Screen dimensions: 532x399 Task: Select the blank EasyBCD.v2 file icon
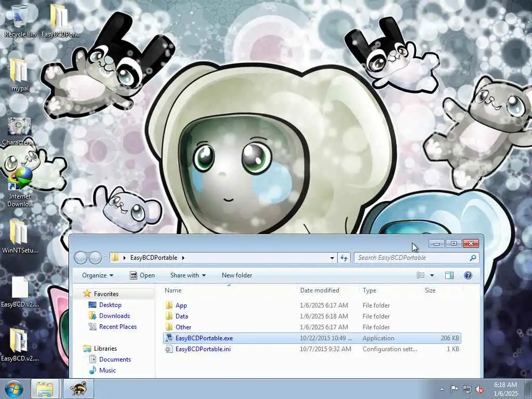tap(20, 291)
